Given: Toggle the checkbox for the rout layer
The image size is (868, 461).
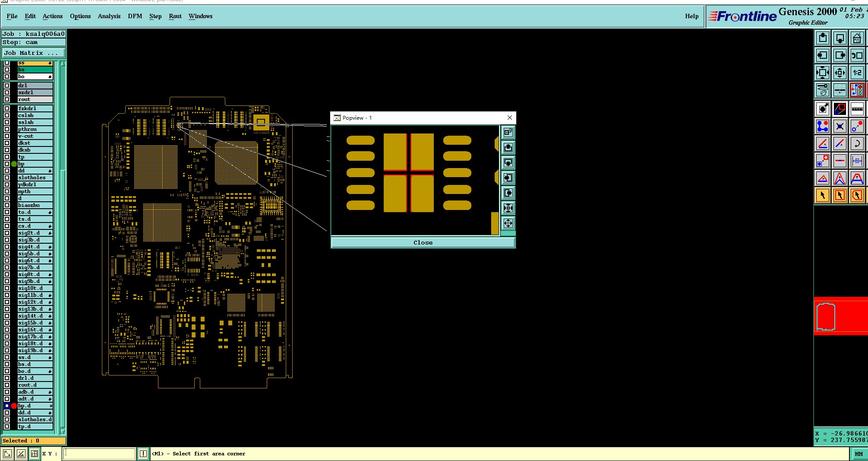Looking at the screenshot, I should [x=7, y=99].
